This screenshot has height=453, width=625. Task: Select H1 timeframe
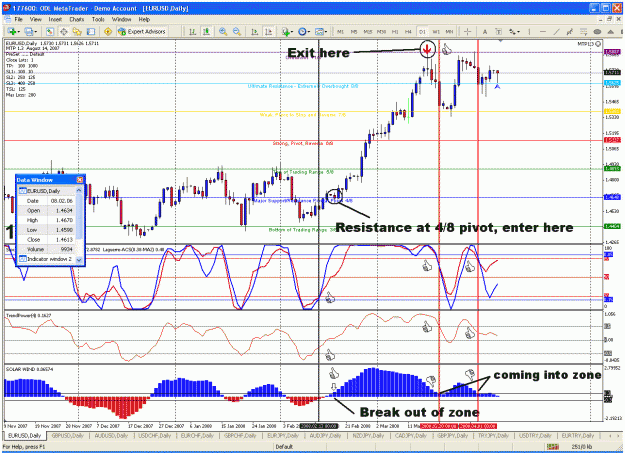pyautogui.click(x=395, y=32)
